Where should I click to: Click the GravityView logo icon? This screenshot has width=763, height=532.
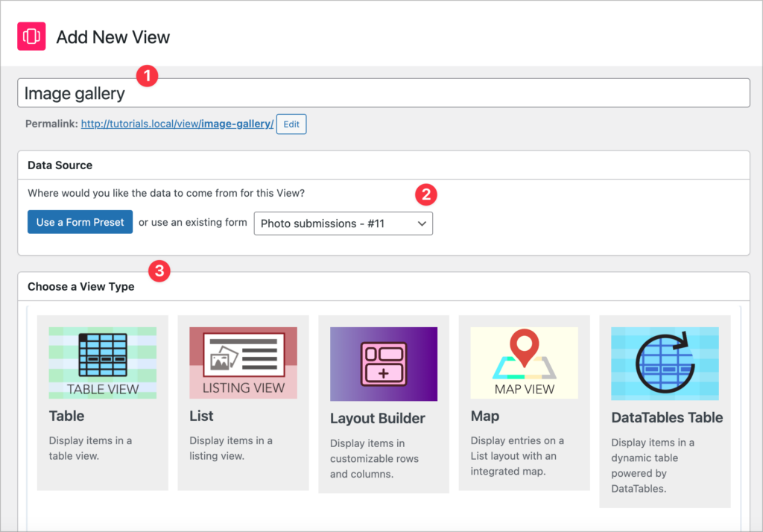point(31,36)
